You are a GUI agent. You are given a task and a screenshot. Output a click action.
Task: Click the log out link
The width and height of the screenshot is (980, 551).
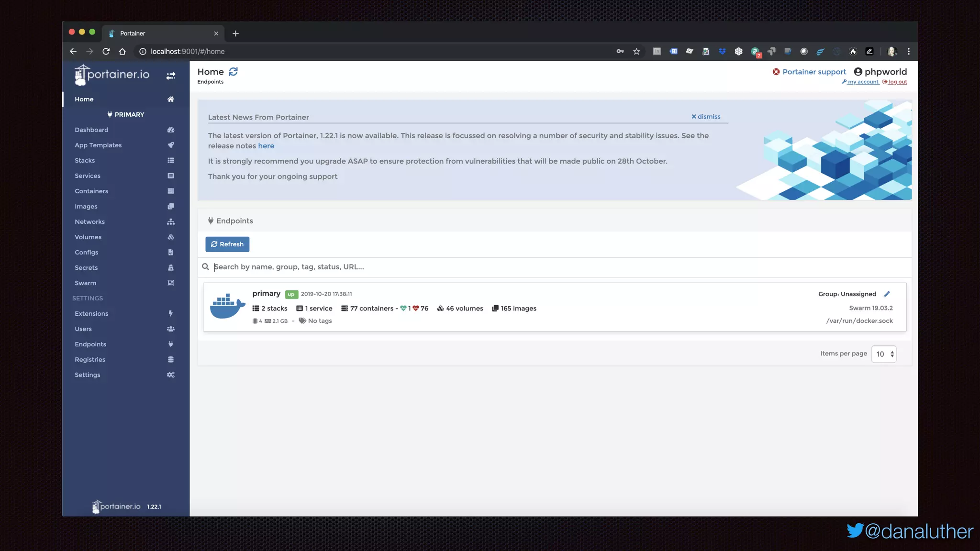tap(897, 82)
